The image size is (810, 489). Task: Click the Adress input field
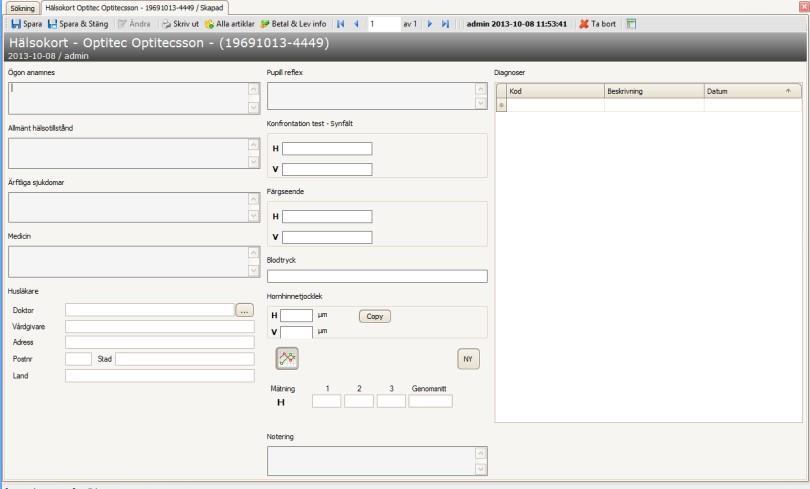pyautogui.click(x=160, y=342)
